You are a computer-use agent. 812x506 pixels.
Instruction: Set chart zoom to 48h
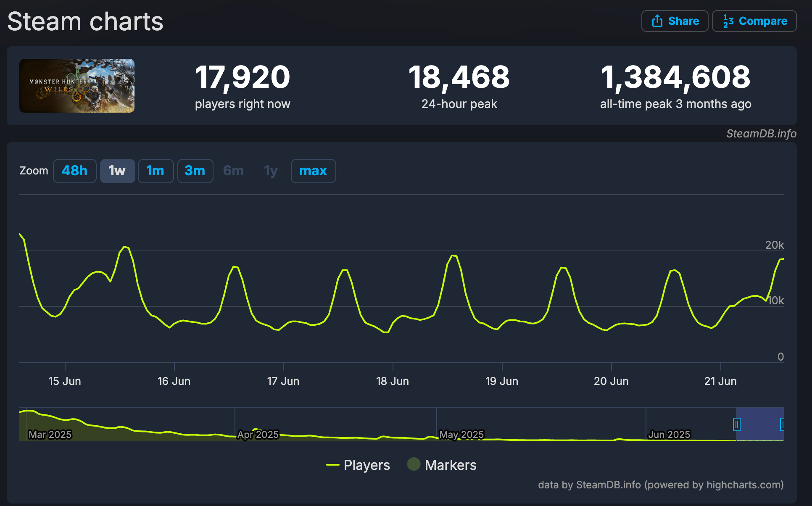tap(75, 171)
